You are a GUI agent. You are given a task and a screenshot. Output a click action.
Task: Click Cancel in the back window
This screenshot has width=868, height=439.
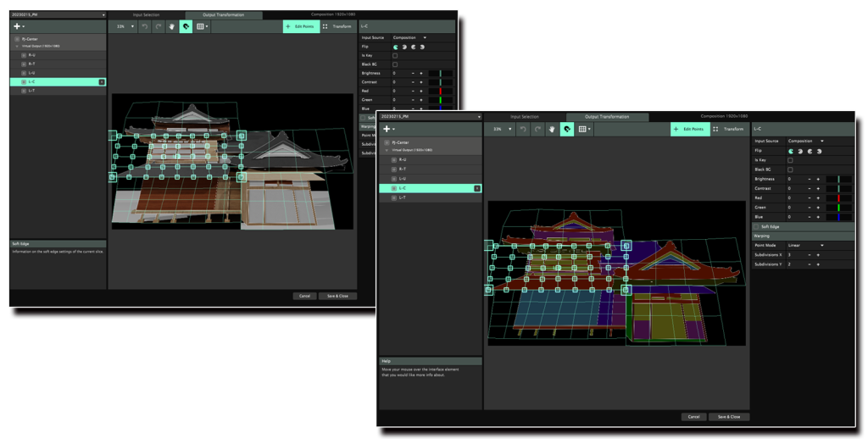pos(303,296)
